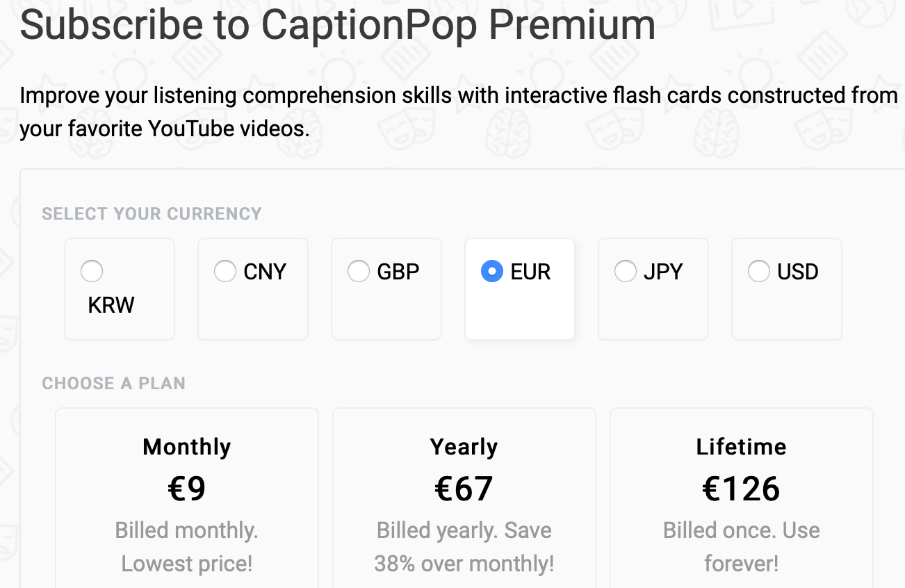Click the selected EUR radio button
Image resolution: width=905 pixels, height=588 pixels.
pyautogui.click(x=492, y=271)
